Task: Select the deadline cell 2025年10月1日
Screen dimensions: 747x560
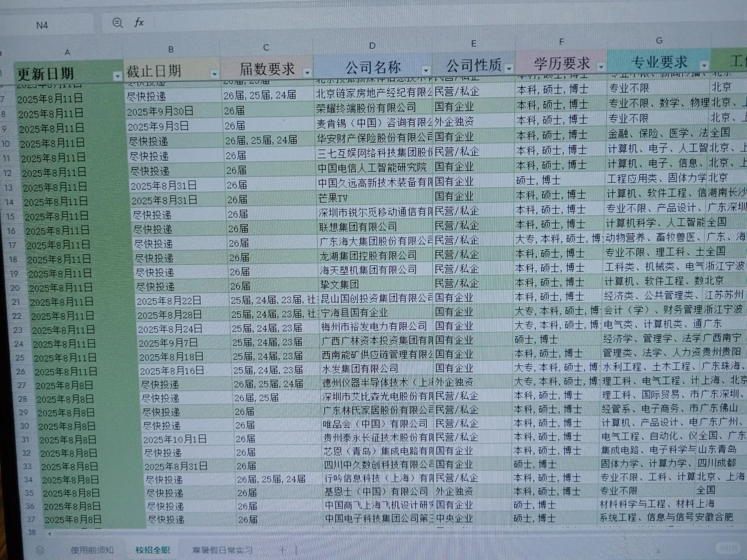Action: (x=187, y=439)
